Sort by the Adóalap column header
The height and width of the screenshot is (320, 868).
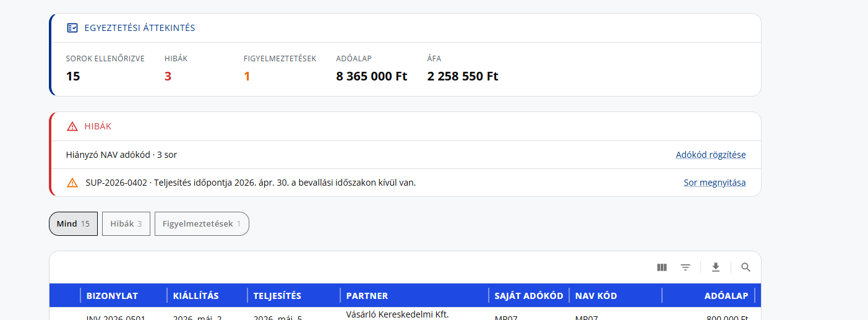pos(708,296)
